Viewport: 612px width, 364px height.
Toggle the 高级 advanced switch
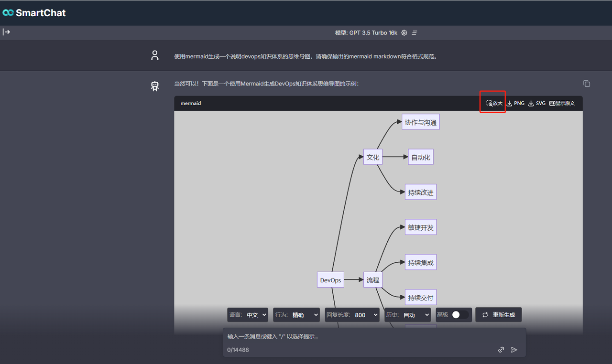(460, 315)
